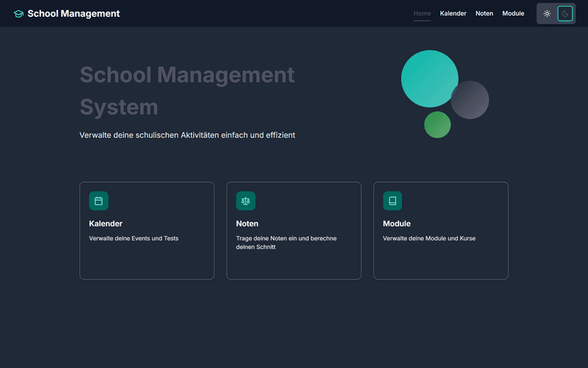Open Noten from the top navigation

pos(484,13)
